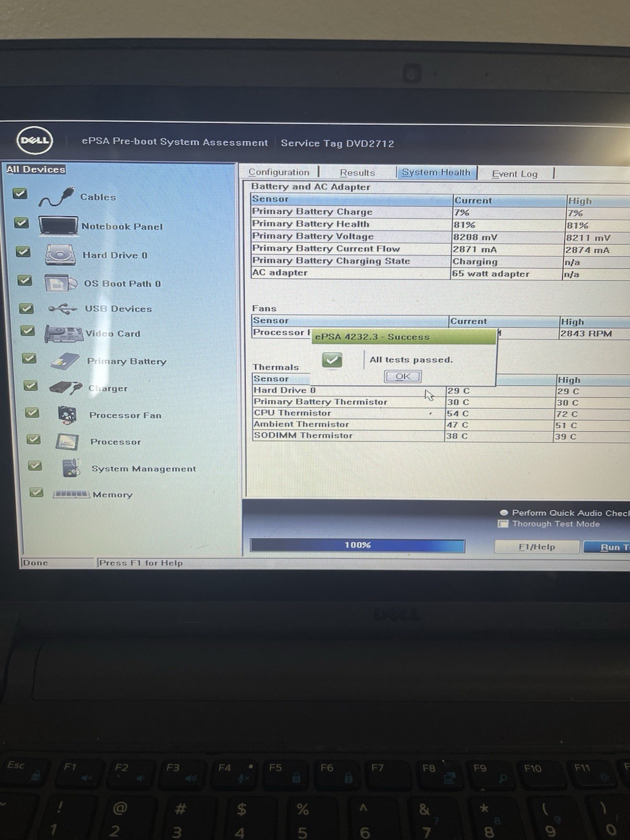Screen dimensions: 630x840
Task: Select the Video Card icon
Action: click(x=64, y=334)
